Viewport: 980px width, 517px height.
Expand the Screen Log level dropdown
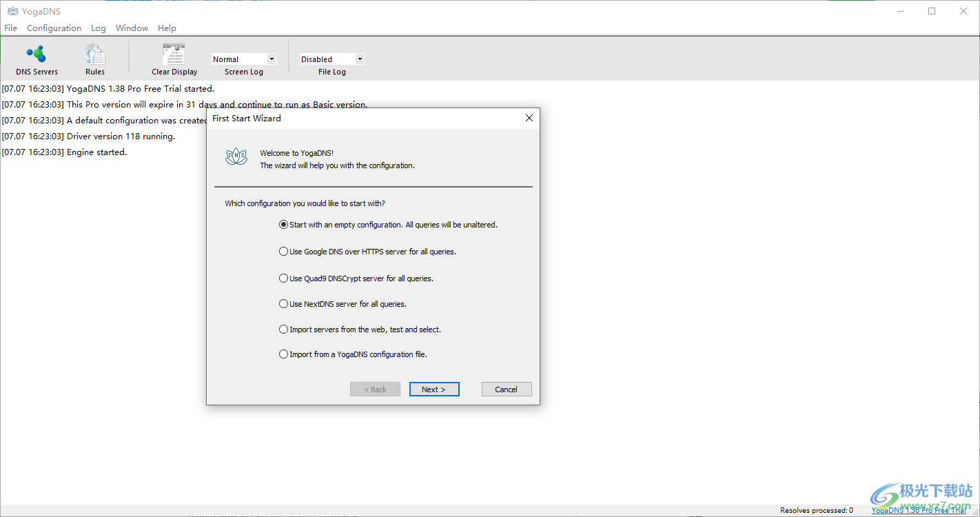coord(272,59)
